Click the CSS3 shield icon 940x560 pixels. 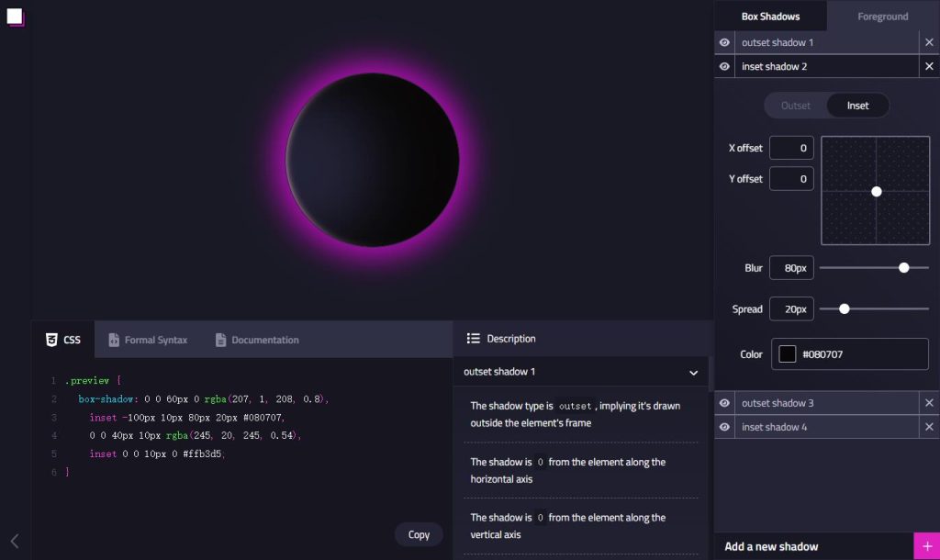(x=51, y=340)
